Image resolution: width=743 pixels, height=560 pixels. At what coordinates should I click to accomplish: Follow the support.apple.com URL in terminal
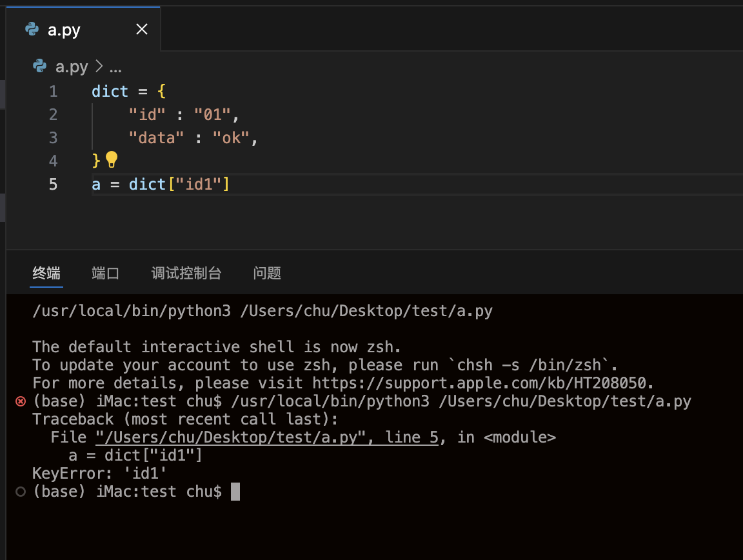[482, 383]
